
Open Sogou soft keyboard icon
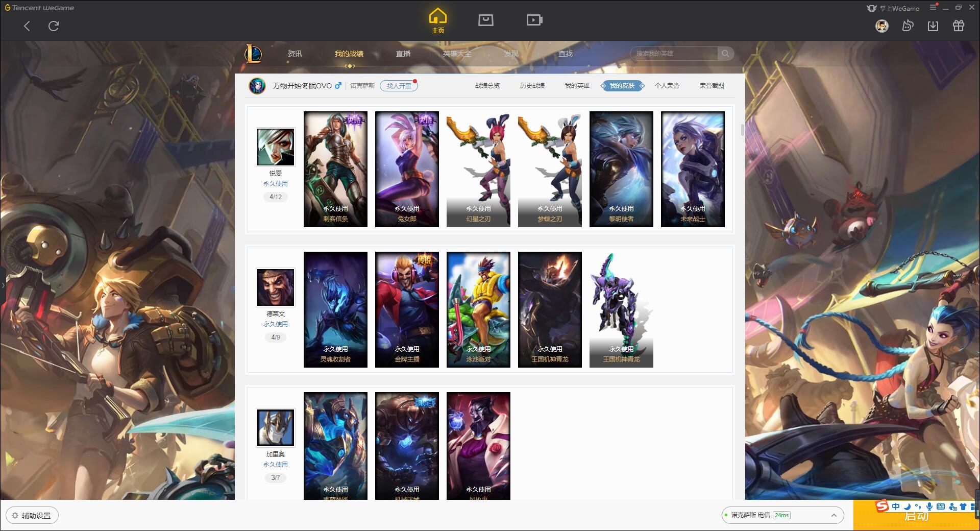point(941,506)
